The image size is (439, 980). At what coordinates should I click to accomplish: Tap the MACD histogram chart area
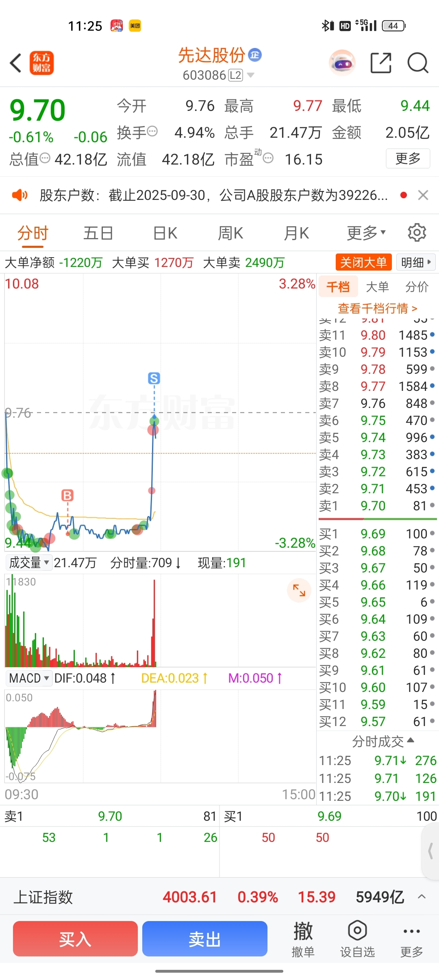(160, 735)
